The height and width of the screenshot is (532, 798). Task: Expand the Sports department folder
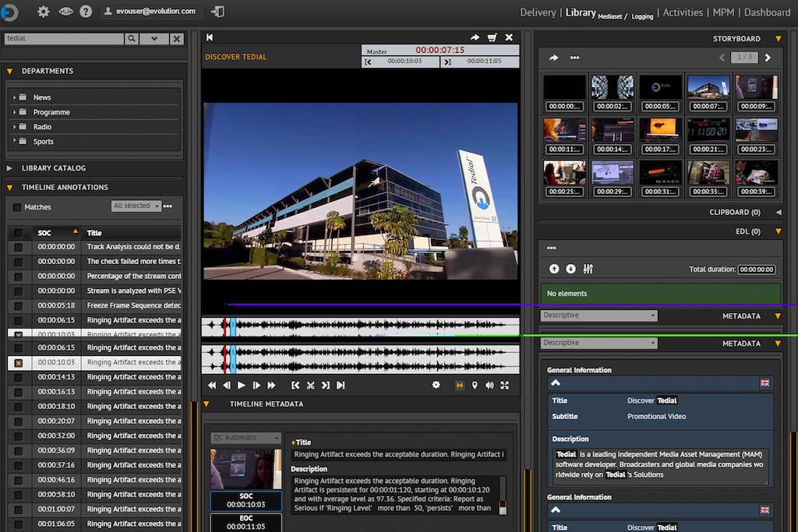(x=14, y=141)
